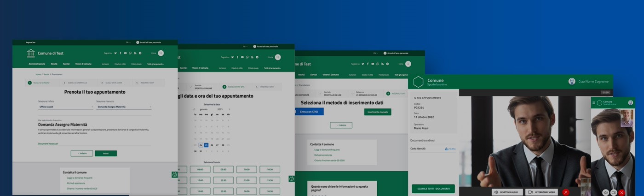Open service dropdown Domanda Assegno Maternità

point(124,107)
